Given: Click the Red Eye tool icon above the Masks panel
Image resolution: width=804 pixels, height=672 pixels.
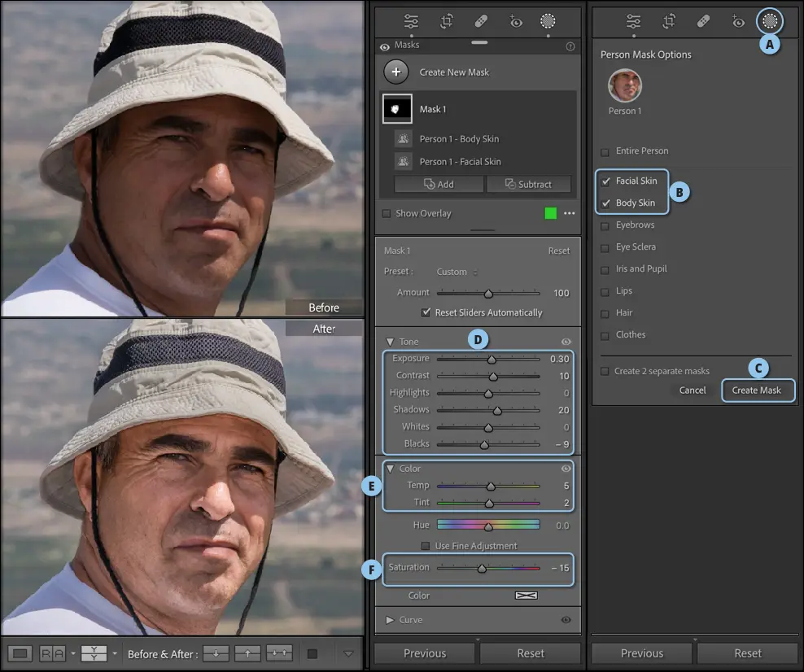Looking at the screenshot, I should coord(516,22).
